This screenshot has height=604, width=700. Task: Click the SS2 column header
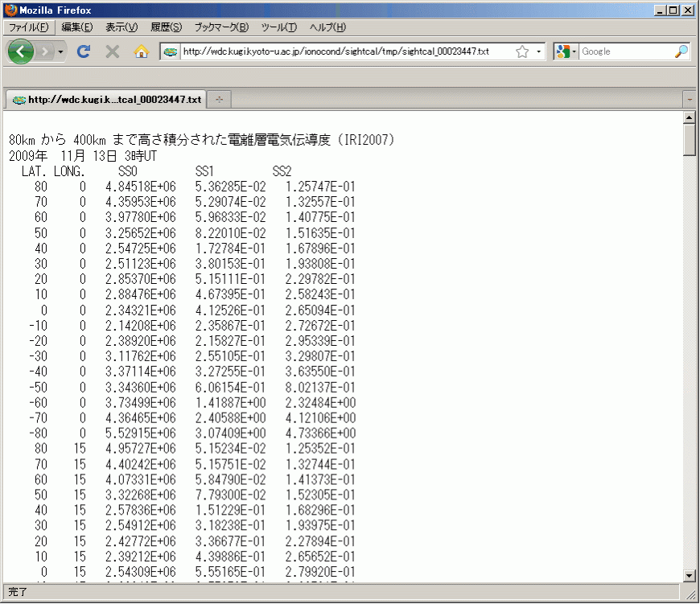click(x=282, y=171)
